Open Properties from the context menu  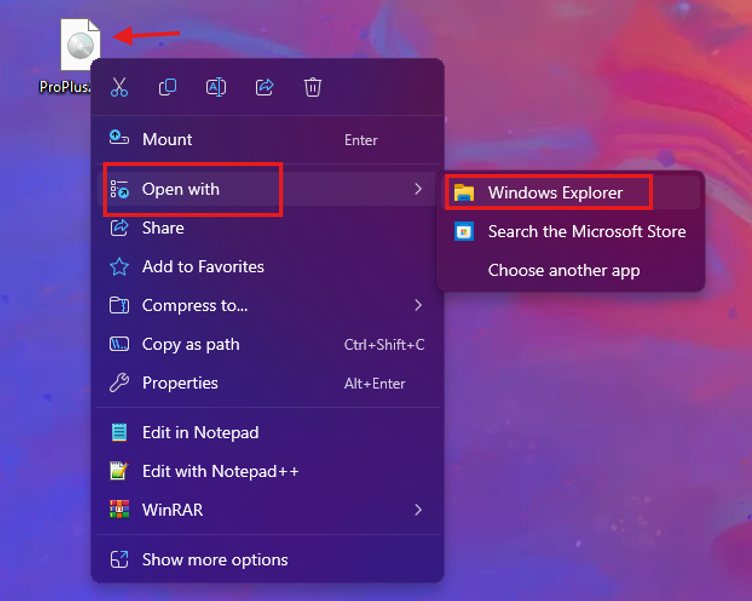click(x=267, y=383)
